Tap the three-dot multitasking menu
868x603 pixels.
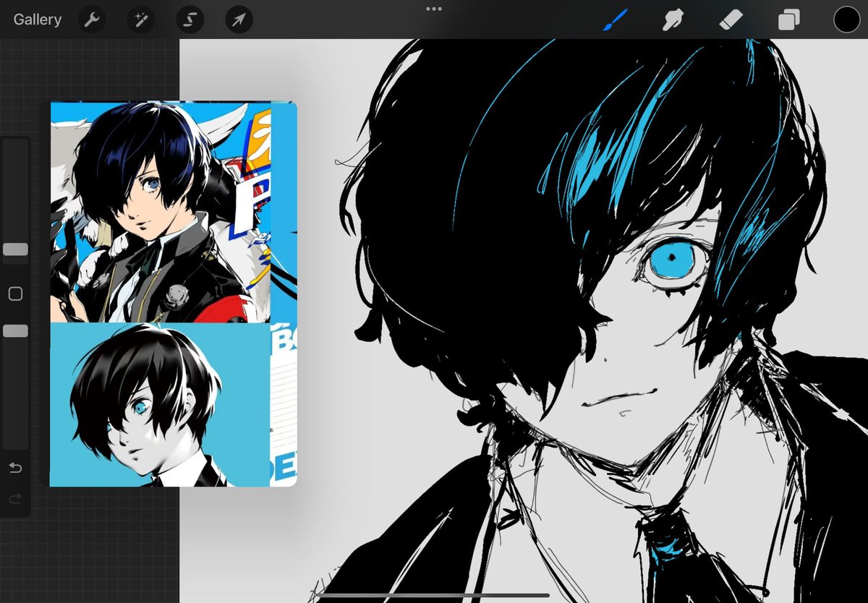point(433,9)
